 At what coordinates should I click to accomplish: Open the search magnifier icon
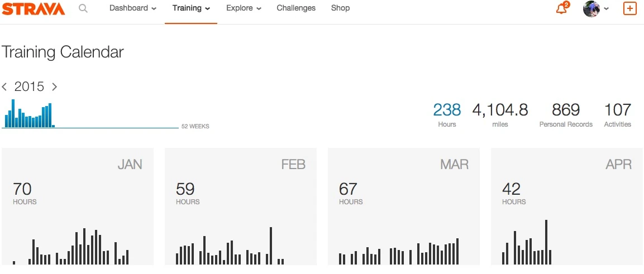[83, 8]
